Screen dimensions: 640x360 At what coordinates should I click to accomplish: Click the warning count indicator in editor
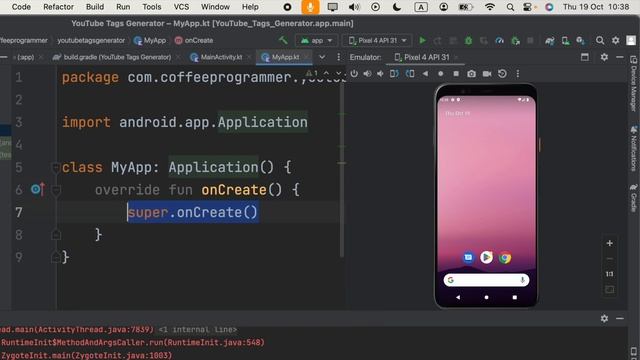pyautogui.click(x=311, y=73)
